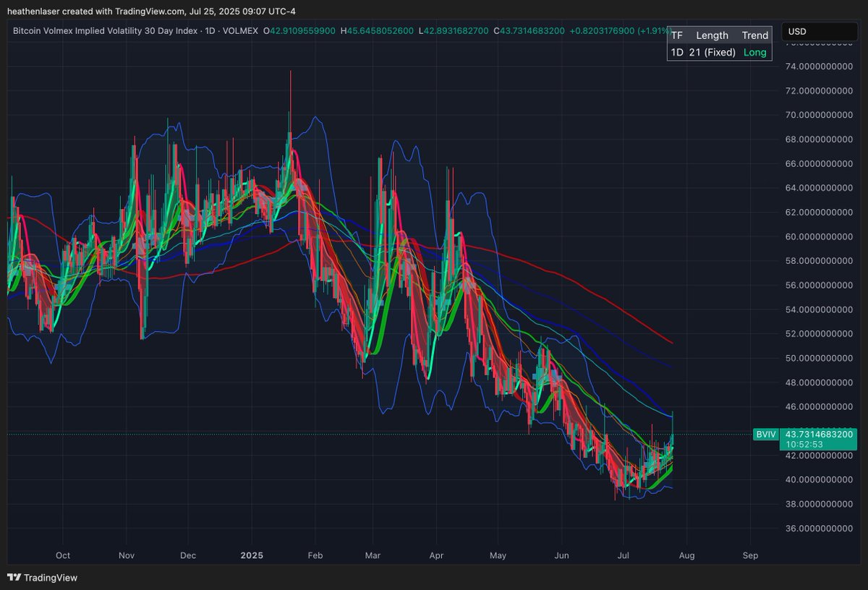Click the close value C43.7314683200
Screen dimensions: 868x590
point(529,31)
